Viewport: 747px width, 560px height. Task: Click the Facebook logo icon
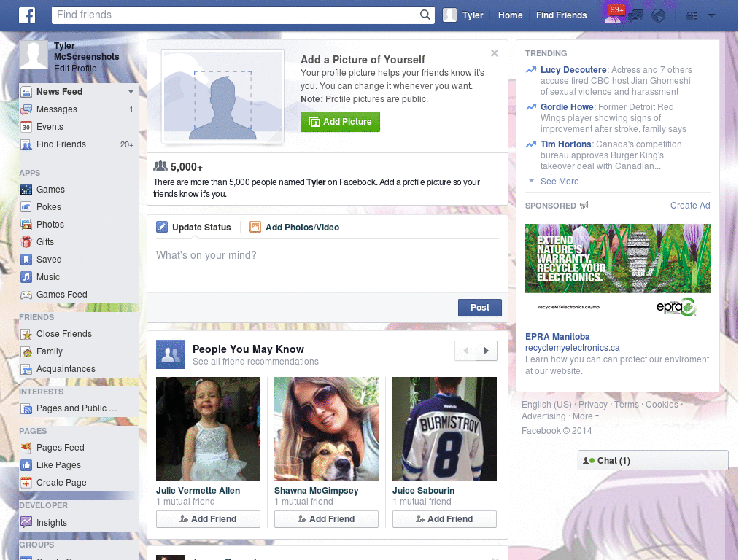click(x=27, y=15)
